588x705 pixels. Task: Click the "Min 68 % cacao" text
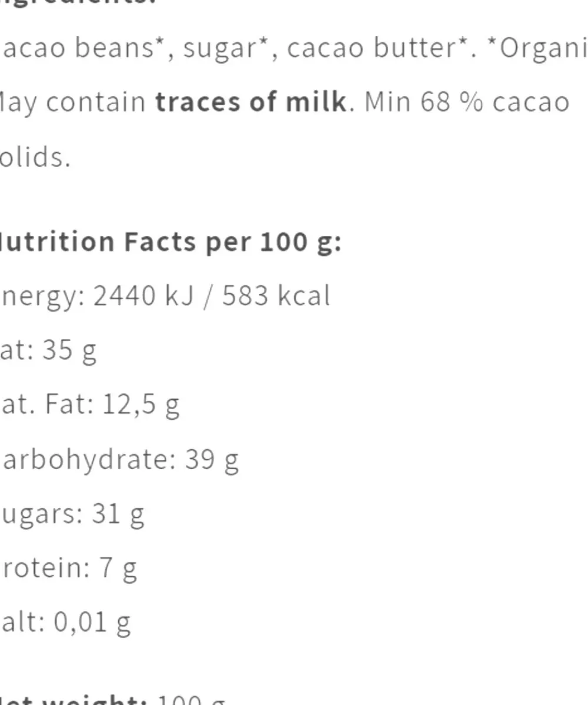pos(467,102)
